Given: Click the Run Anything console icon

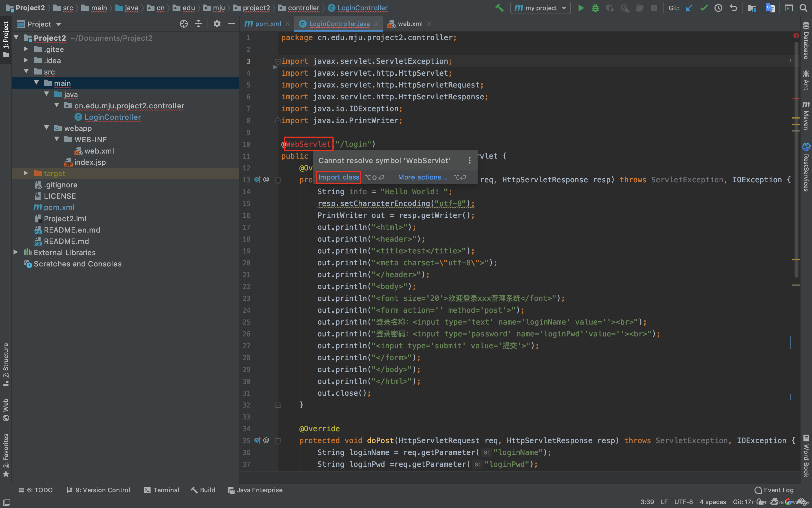Looking at the screenshot, I should (x=789, y=8).
